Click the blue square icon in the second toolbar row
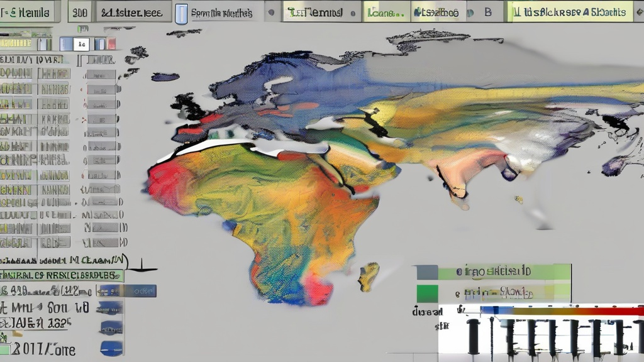The image size is (644, 362). 66,44
